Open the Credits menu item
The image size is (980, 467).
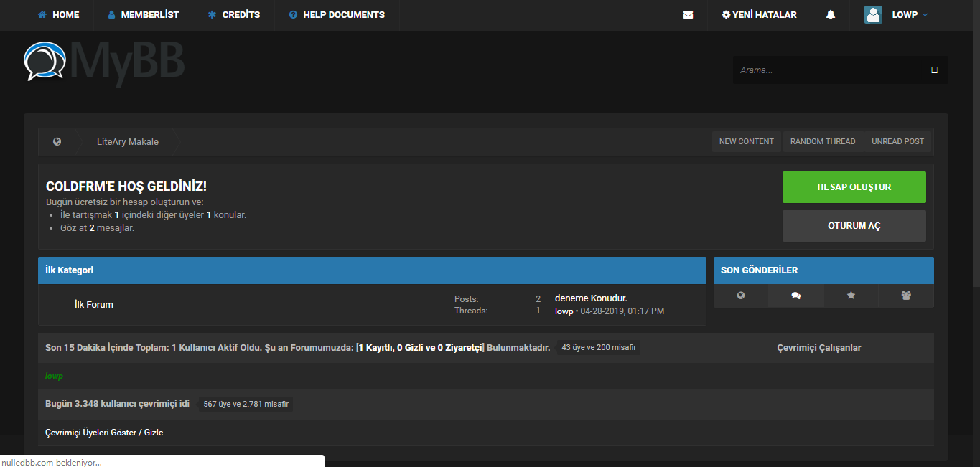coord(234,15)
